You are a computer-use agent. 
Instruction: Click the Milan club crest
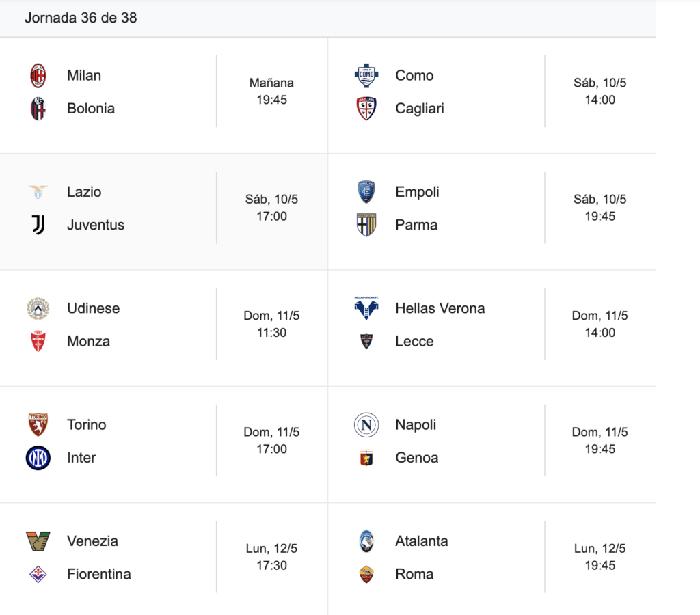point(38,75)
